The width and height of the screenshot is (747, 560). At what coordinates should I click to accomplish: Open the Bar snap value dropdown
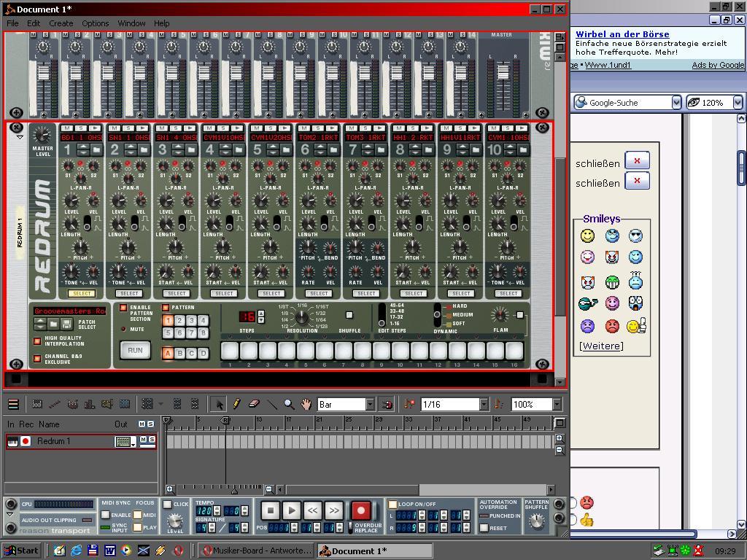[x=370, y=404]
